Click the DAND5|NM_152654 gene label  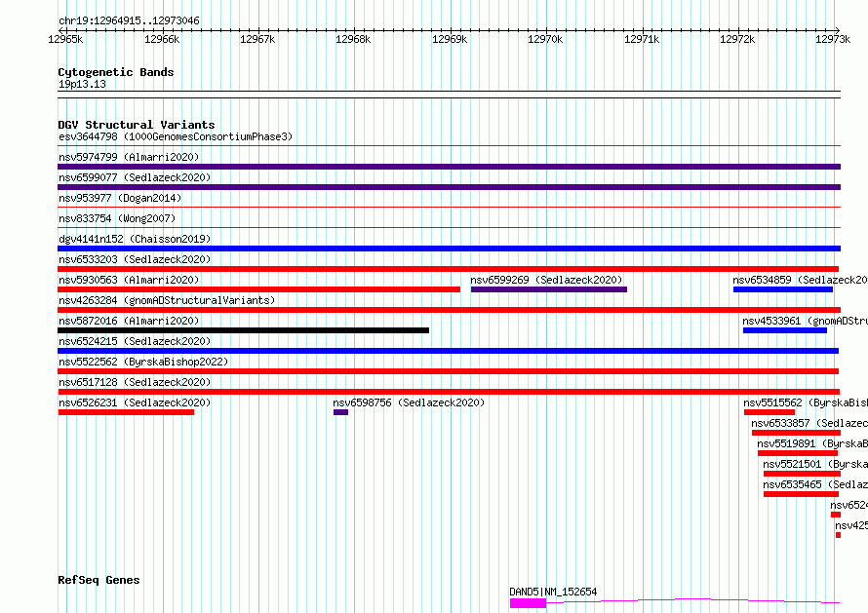553,592
